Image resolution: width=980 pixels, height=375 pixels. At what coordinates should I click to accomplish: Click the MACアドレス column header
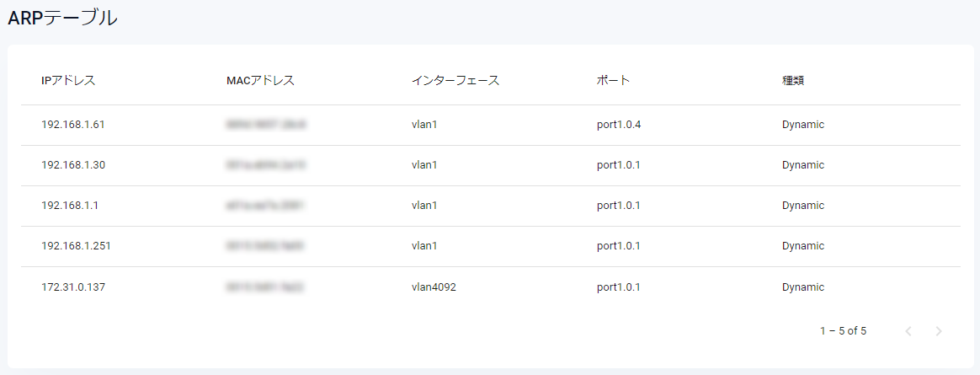point(260,81)
